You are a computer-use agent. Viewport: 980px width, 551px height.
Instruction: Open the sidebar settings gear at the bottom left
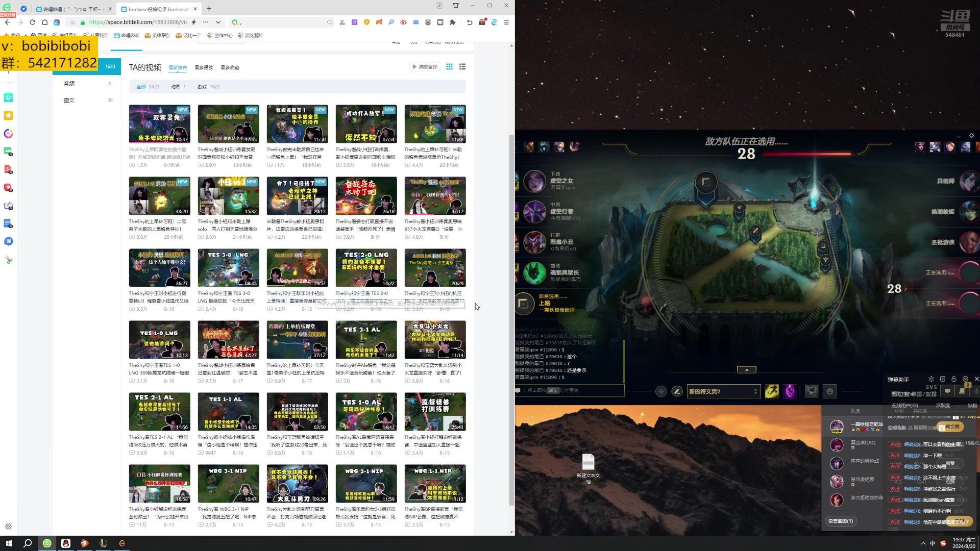[x=8, y=527]
